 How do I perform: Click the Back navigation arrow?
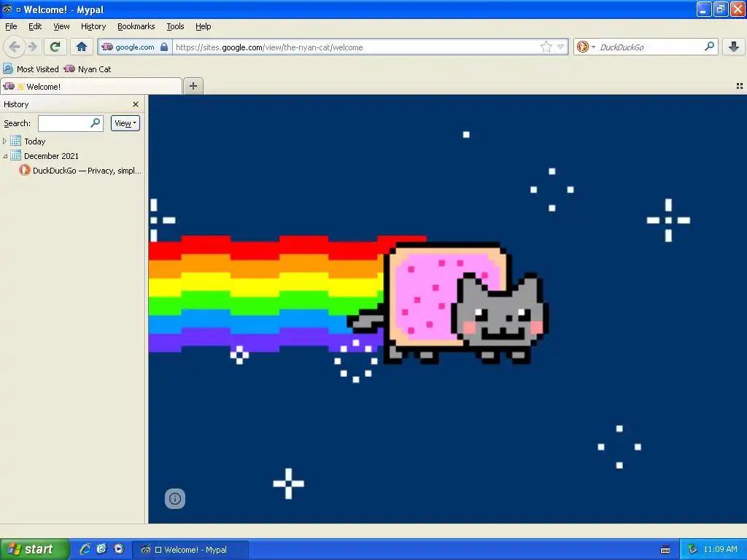pyautogui.click(x=15, y=47)
